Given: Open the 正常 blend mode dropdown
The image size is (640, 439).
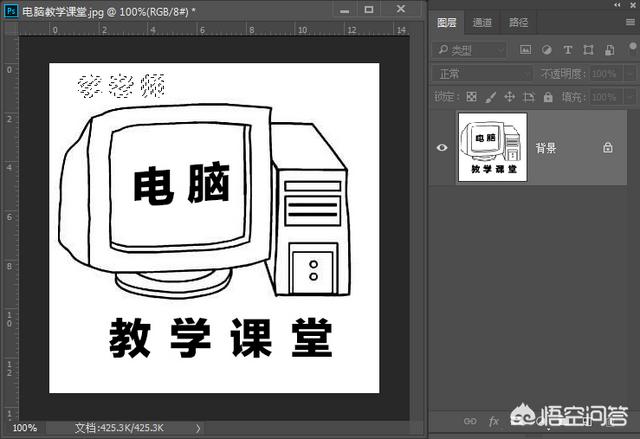Looking at the screenshot, I should tap(482, 74).
